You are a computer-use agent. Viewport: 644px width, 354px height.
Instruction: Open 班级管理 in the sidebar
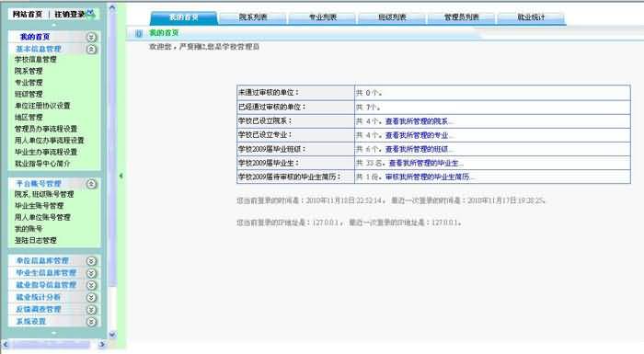(x=29, y=94)
